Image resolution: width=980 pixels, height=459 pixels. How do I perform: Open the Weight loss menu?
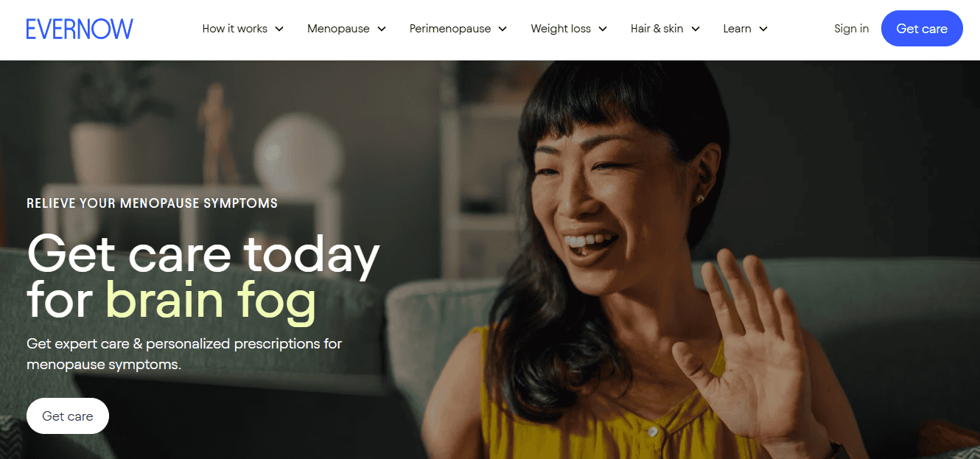coord(561,29)
